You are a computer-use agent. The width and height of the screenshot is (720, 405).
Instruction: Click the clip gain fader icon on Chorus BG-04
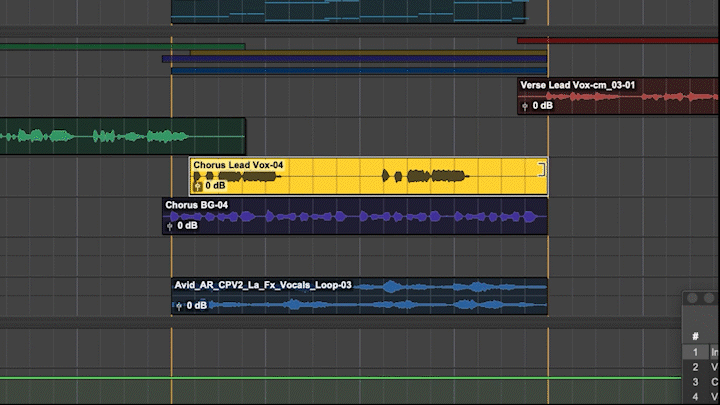point(169,226)
